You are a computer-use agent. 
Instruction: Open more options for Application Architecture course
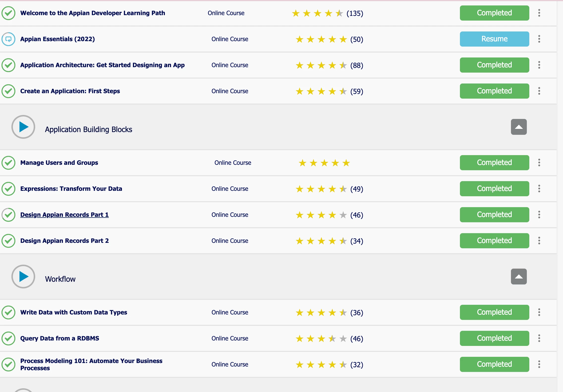click(539, 65)
